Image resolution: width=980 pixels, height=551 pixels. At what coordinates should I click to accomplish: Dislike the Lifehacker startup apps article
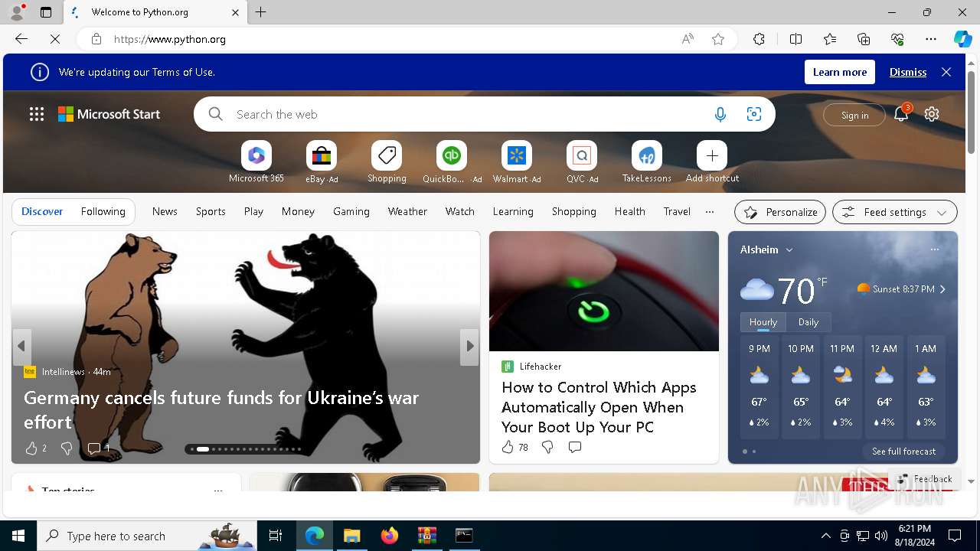[x=547, y=447]
